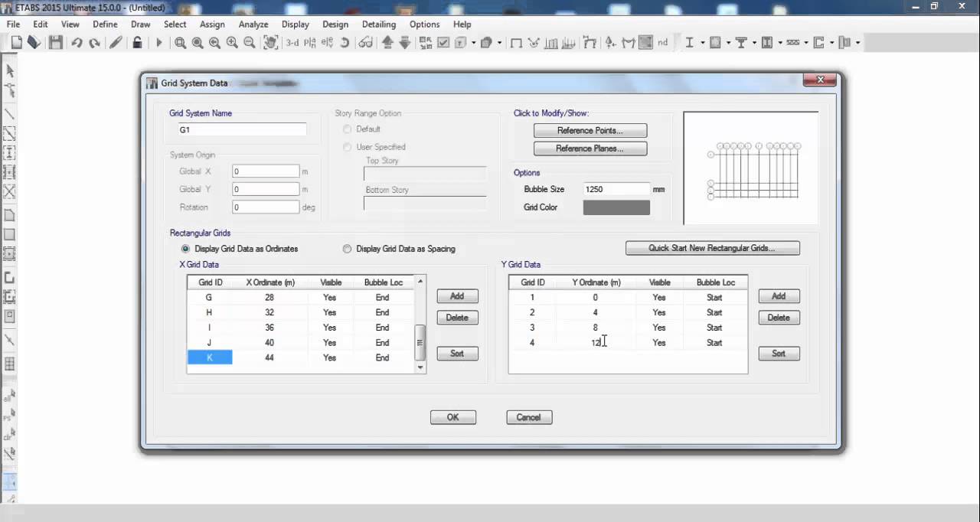Click the shear wall design C icon
The height and width of the screenshot is (522, 980).
click(x=818, y=43)
